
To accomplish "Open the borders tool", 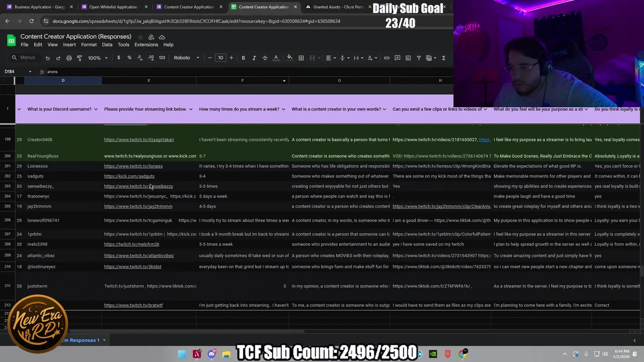I will pyautogui.click(x=301, y=58).
